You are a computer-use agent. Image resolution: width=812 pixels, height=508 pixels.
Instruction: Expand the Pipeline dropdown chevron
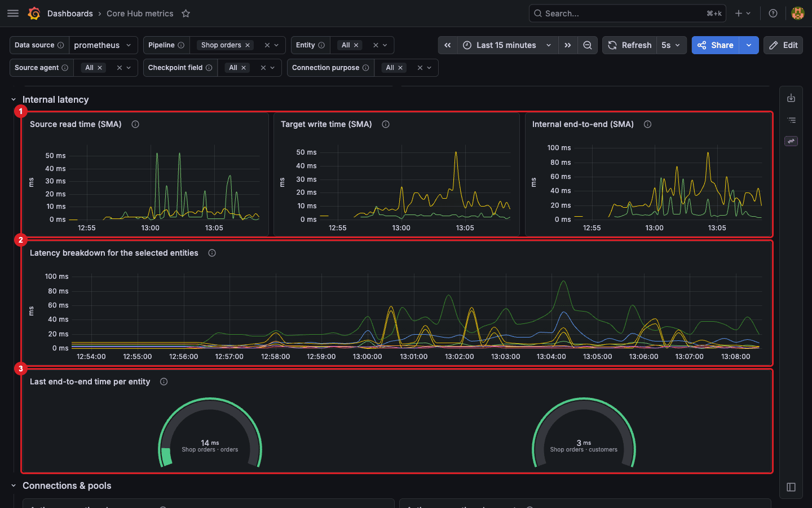(x=277, y=45)
